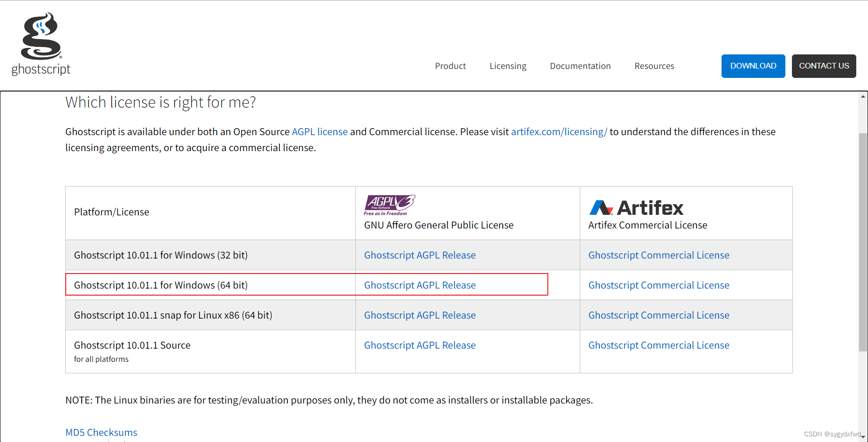Viewport: 868px width, 442px height.
Task: Click scrollbar down arrow
Action: (x=863, y=436)
